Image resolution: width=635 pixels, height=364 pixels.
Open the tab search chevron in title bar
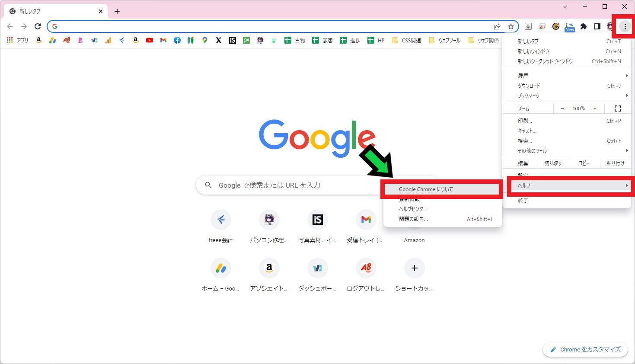tap(565, 6)
